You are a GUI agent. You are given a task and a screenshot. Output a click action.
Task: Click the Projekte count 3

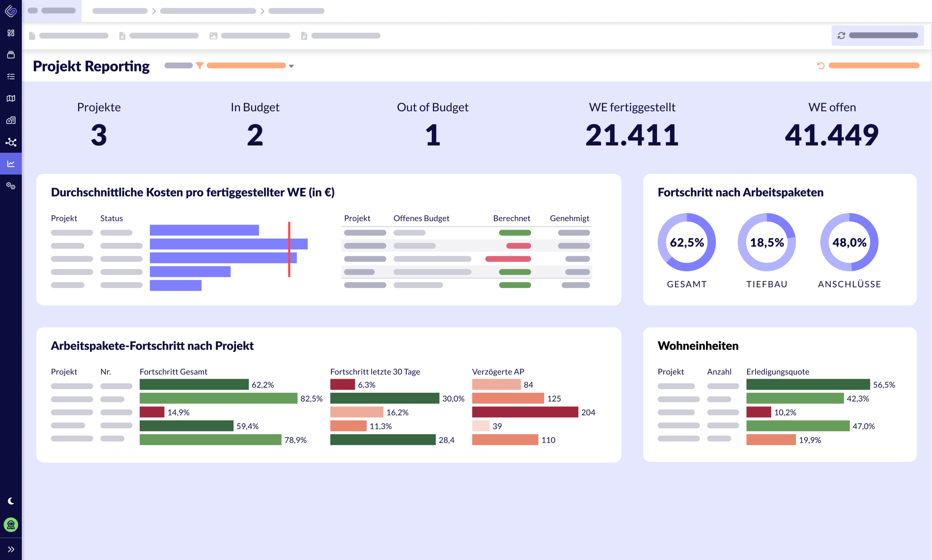coord(99,135)
